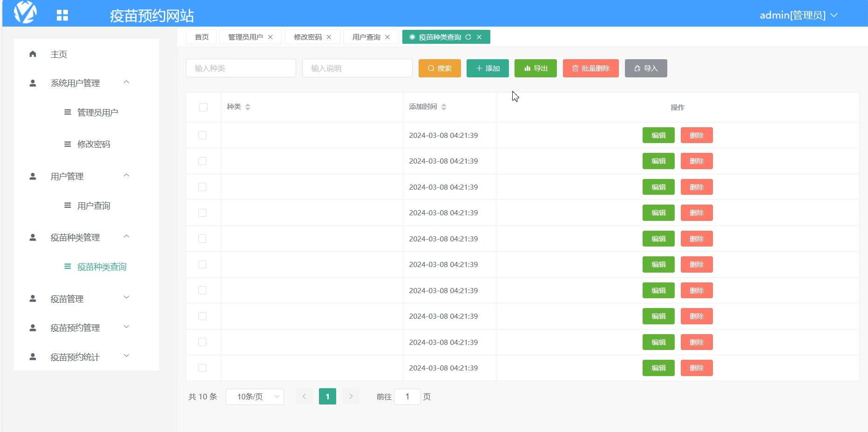Switch to the 首页 tab

tap(201, 37)
